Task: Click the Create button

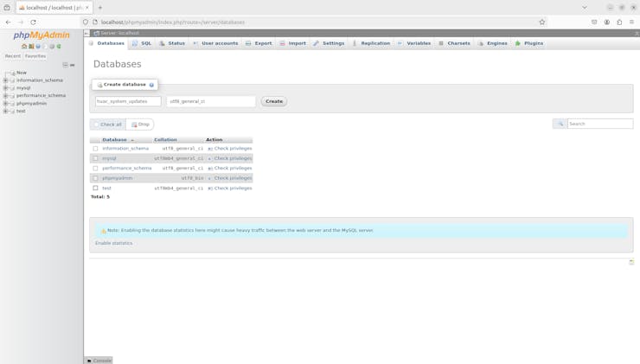Action: point(274,101)
